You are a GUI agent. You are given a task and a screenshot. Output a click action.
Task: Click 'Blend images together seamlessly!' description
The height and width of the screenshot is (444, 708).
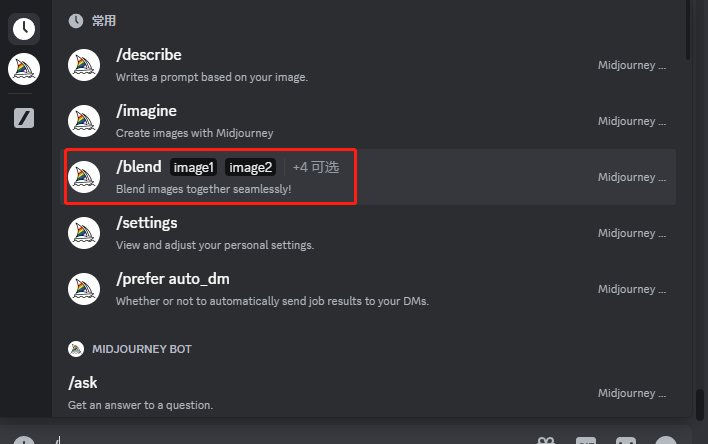204,189
